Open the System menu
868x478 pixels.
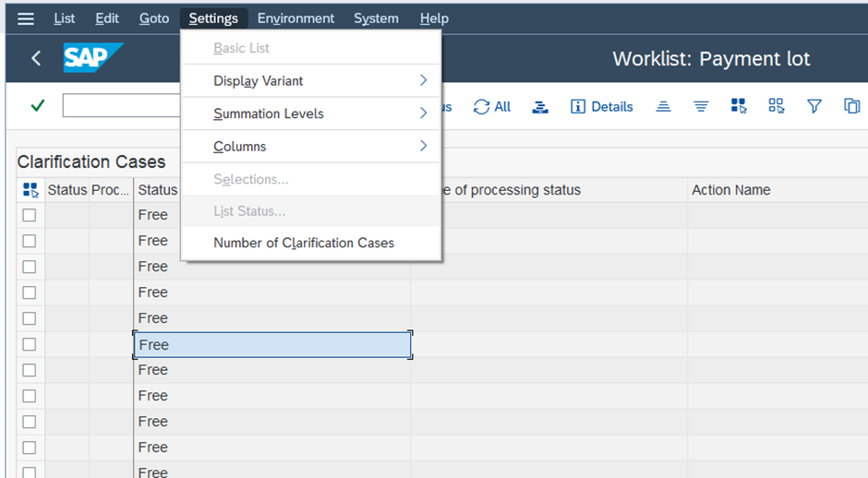(x=376, y=18)
